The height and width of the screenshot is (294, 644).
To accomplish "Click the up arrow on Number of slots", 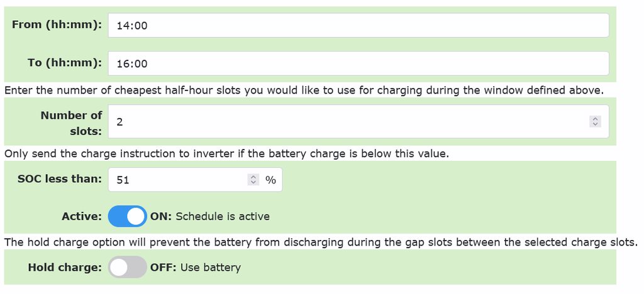I will [596, 119].
